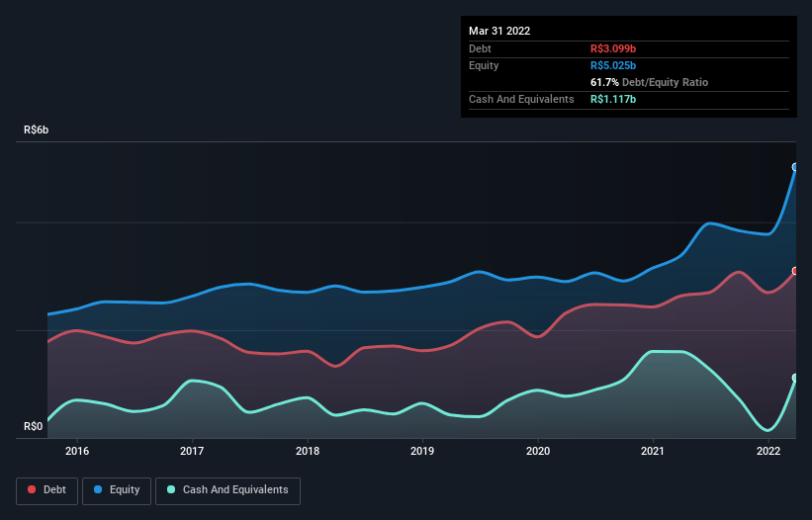Viewport: 812px width, 520px height.
Task: Select the Cash endpoint marker on the teal line
Action: tap(795, 379)
